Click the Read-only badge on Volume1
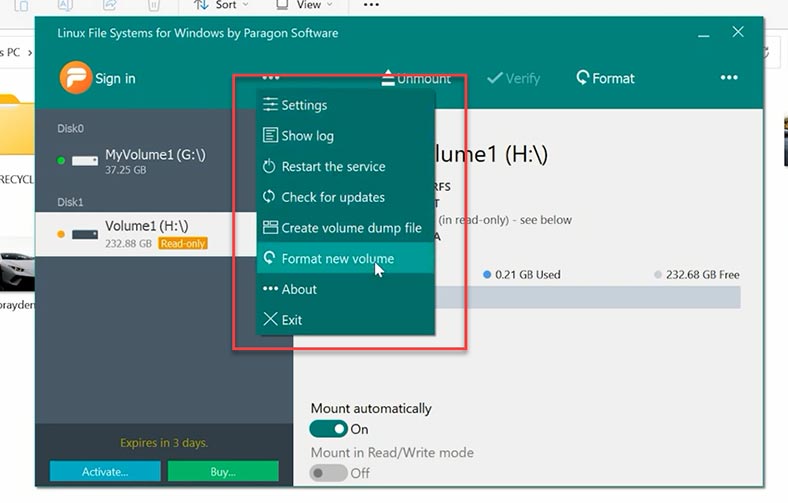 pyautogui.click(x=183, y=244)
